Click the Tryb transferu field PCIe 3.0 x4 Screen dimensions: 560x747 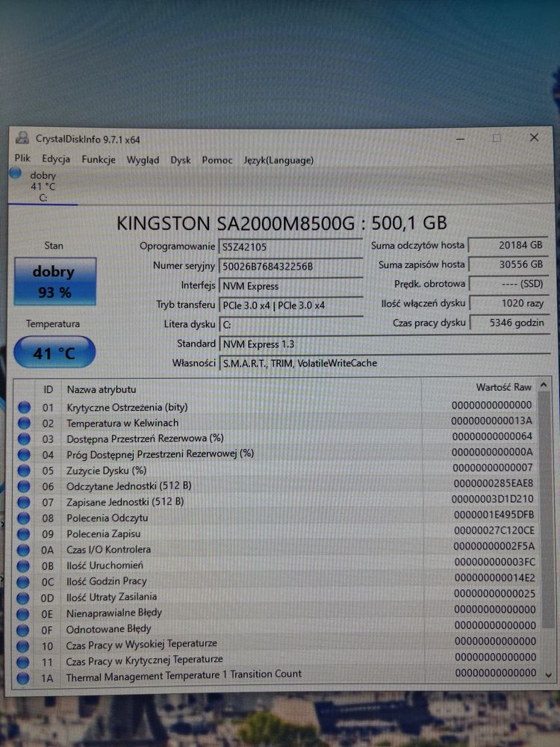coord(290,306)
